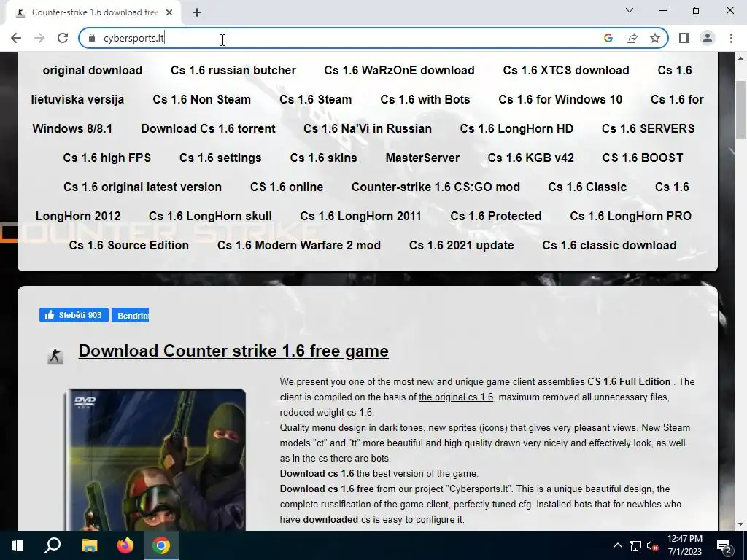Click the Facebook Stebėti like button
This screenshot has height=560, width=747.
(74, 315)
